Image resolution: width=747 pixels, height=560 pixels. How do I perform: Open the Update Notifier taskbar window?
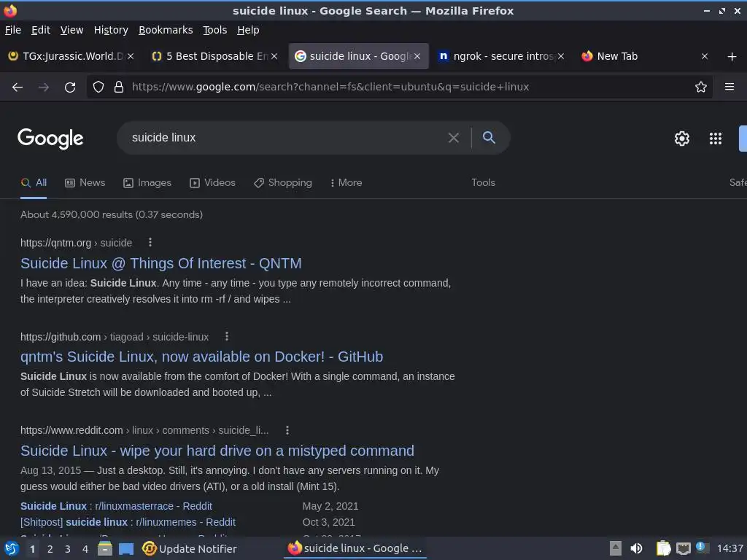click(x=190, y=548)
